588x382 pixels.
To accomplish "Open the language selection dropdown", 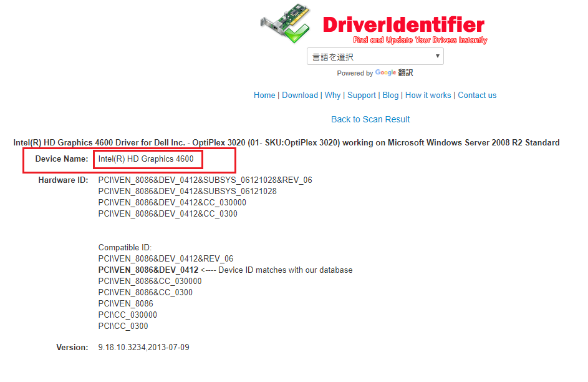I will point(375,56).
